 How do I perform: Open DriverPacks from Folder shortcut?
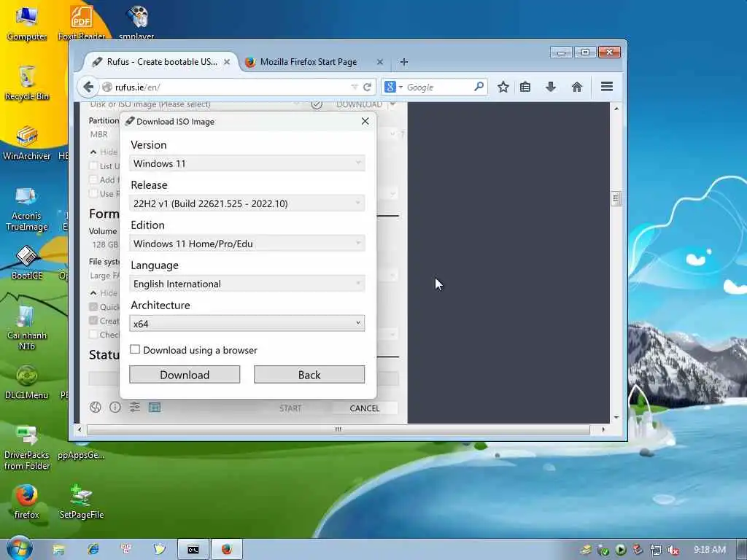coord(27,448)
